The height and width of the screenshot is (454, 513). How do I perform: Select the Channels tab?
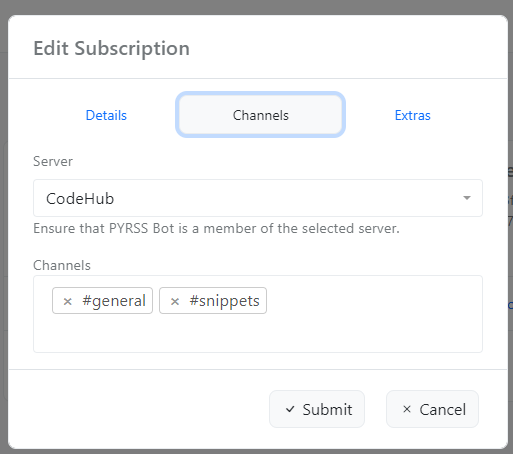[260, 115]
